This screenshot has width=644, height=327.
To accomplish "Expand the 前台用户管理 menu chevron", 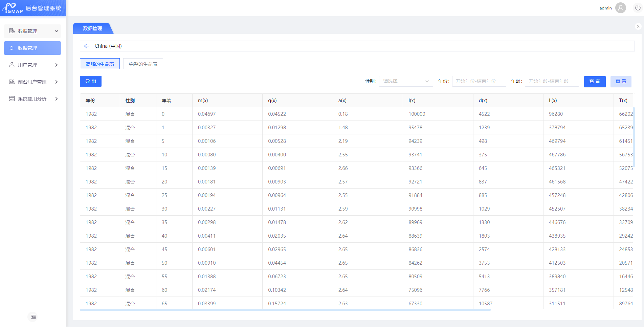I will click(57, 82).
